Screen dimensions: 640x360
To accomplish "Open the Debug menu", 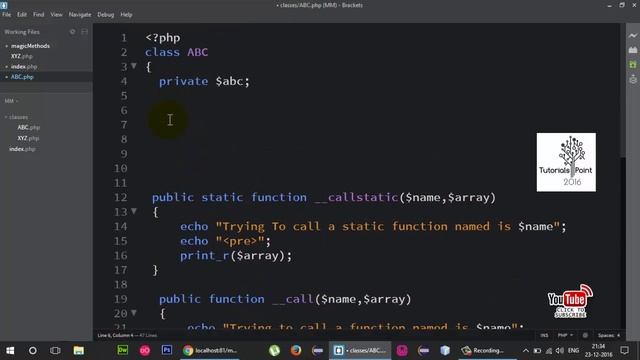I will coord(105,15).
